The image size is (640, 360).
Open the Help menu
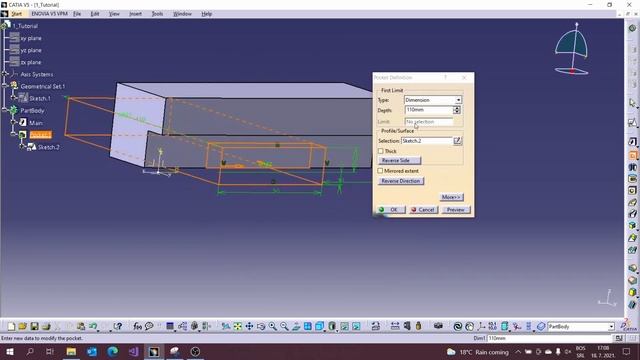pyautogui.click(x=207, y=14)
